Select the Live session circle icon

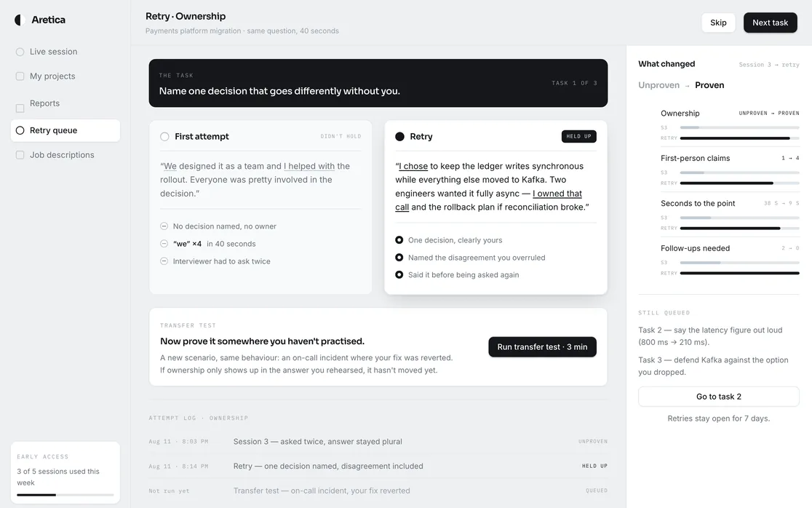tap(20, 52)
